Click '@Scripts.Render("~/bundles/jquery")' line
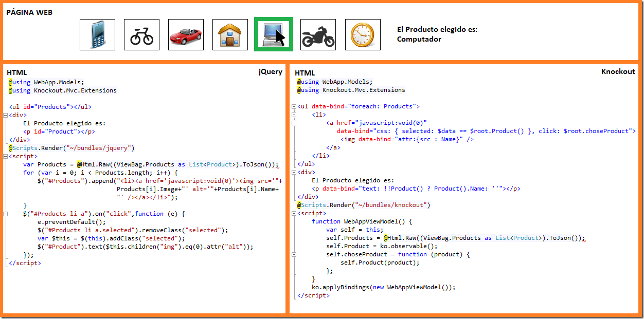 71,148
